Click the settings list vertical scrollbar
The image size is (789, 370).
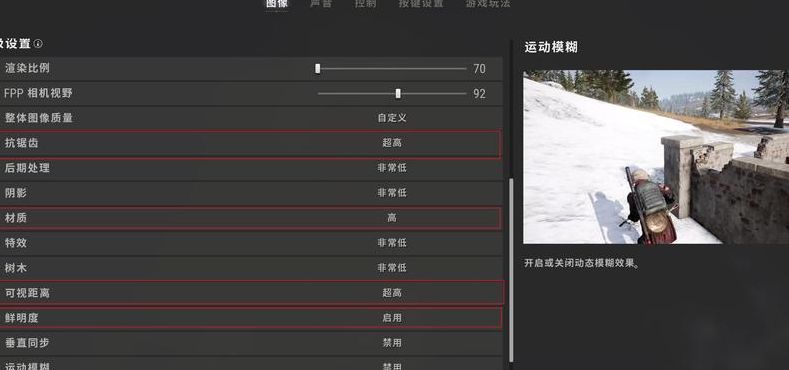tap(511, 270)
